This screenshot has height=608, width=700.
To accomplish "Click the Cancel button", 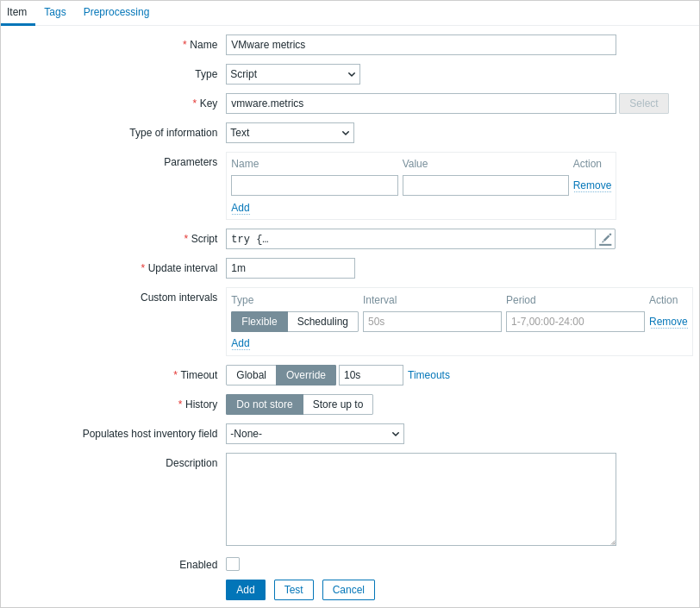I will click(348, 590).
